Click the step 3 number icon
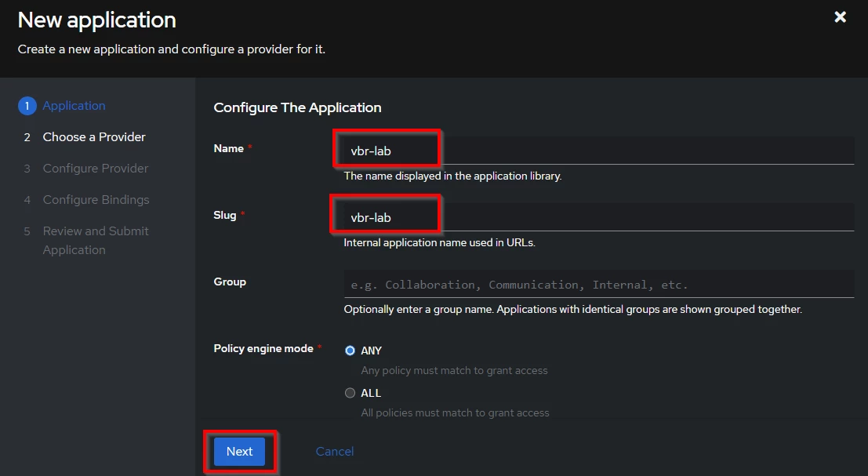 pyautogui.click(x=27, y=169)
